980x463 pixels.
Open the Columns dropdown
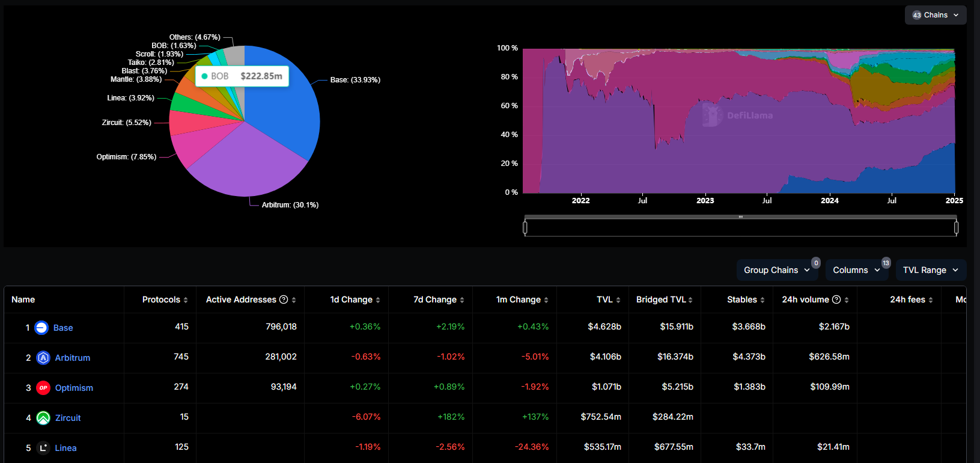coord(857,270)
